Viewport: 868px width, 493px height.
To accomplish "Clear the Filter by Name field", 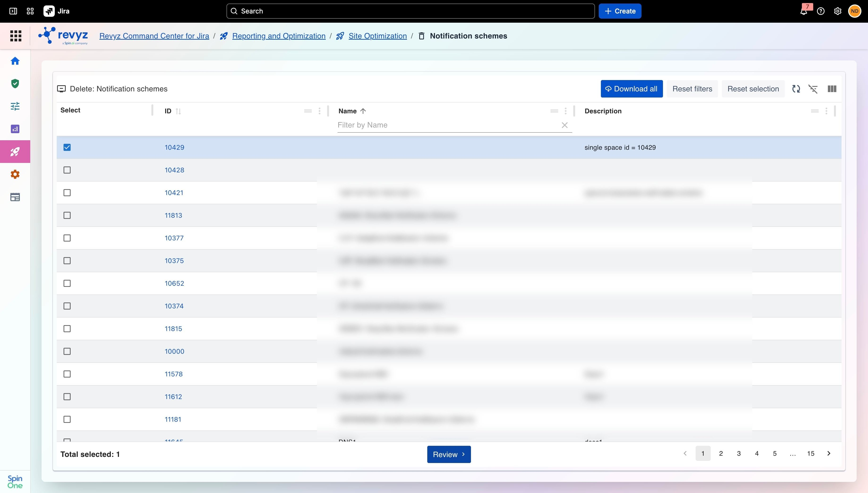I will coord(564,125).
